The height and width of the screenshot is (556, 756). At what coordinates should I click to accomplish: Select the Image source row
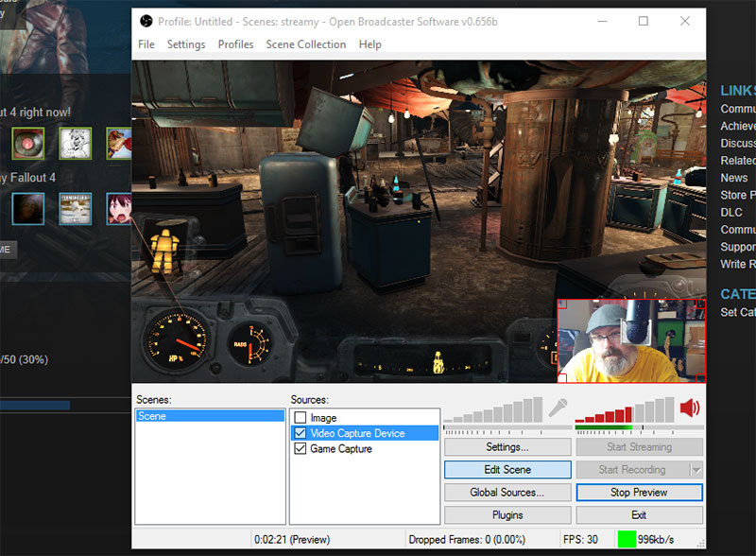tap(365, 418)
